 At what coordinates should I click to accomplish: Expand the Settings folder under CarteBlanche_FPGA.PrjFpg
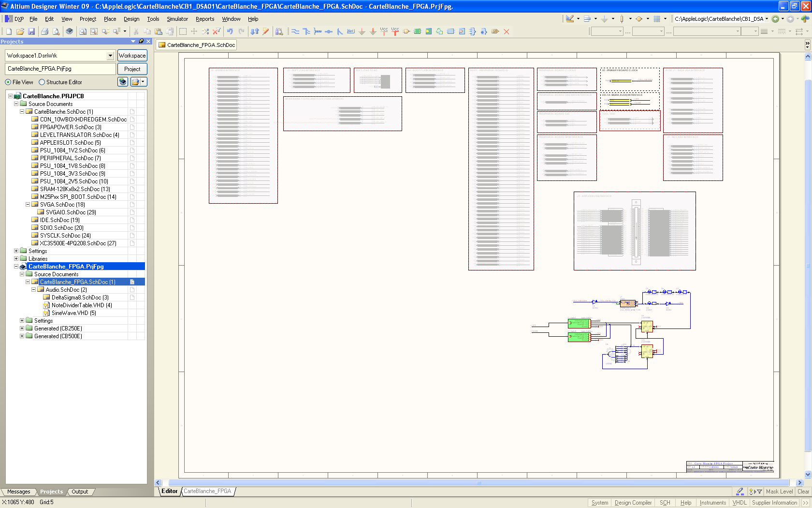pyautogui.click(x=22, y=321)
